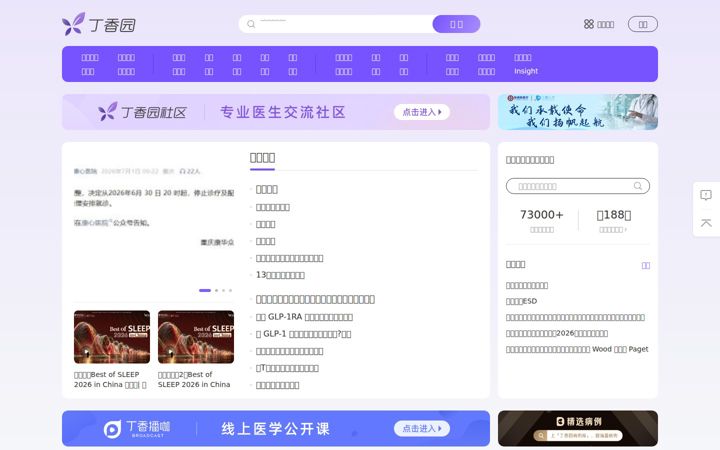Open the article link containing GLP-1 and question mark
Screen dimensions: 720x450
[x=303, y=334]
